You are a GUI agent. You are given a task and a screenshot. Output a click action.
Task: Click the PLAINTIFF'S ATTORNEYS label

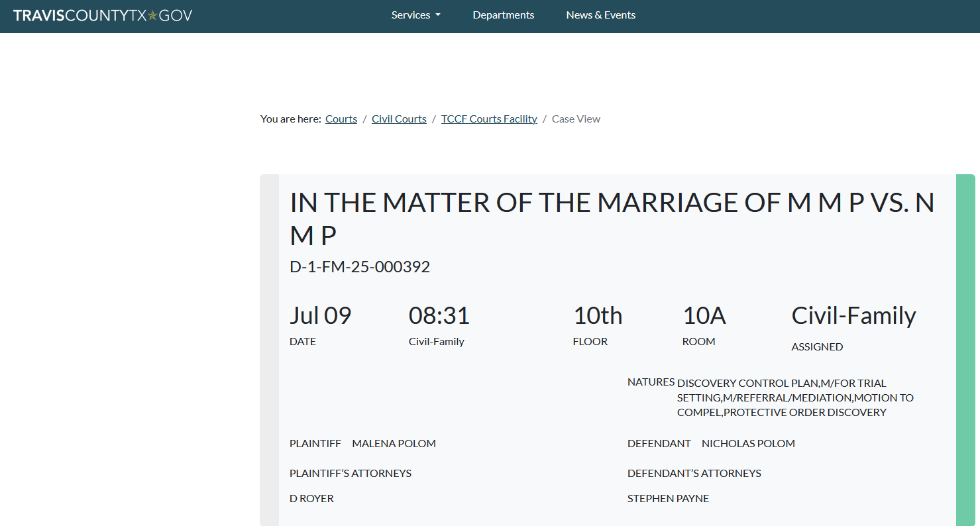click(351, 474)
